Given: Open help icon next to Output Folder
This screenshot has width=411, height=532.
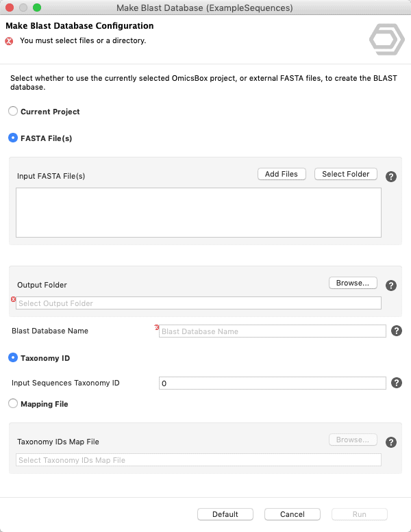Looking at the screenshot, I should 391,286.
